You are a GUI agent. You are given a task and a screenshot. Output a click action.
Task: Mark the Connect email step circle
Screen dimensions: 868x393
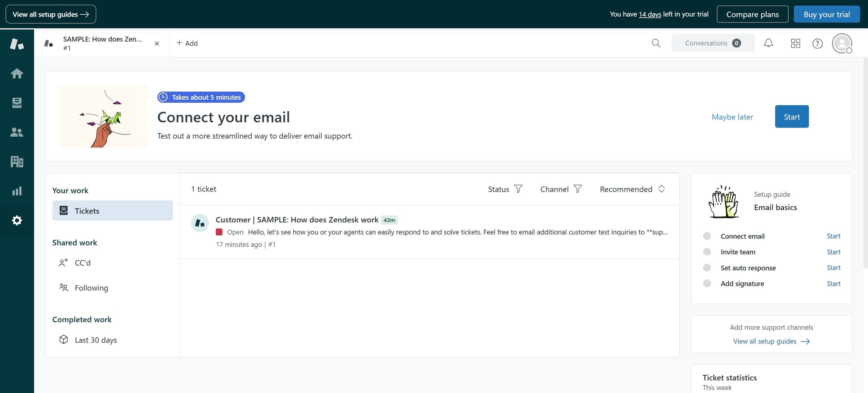tap(707, 236)
